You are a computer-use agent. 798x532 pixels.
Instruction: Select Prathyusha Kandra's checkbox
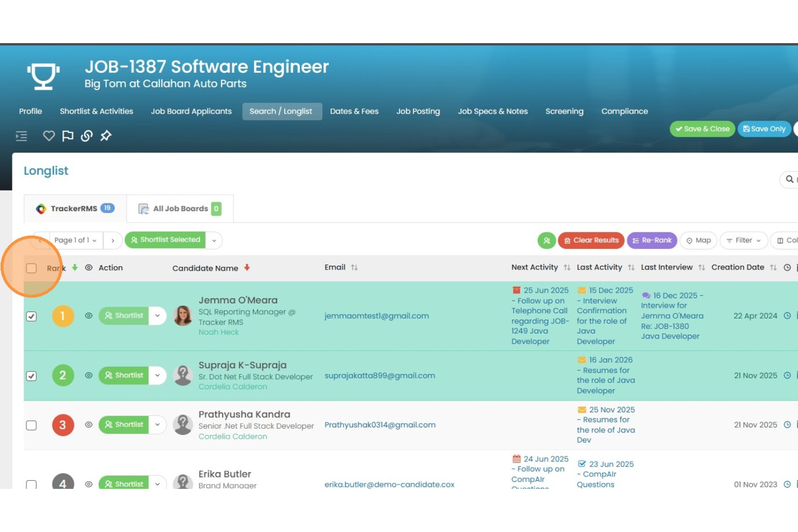tap(31, 425)
